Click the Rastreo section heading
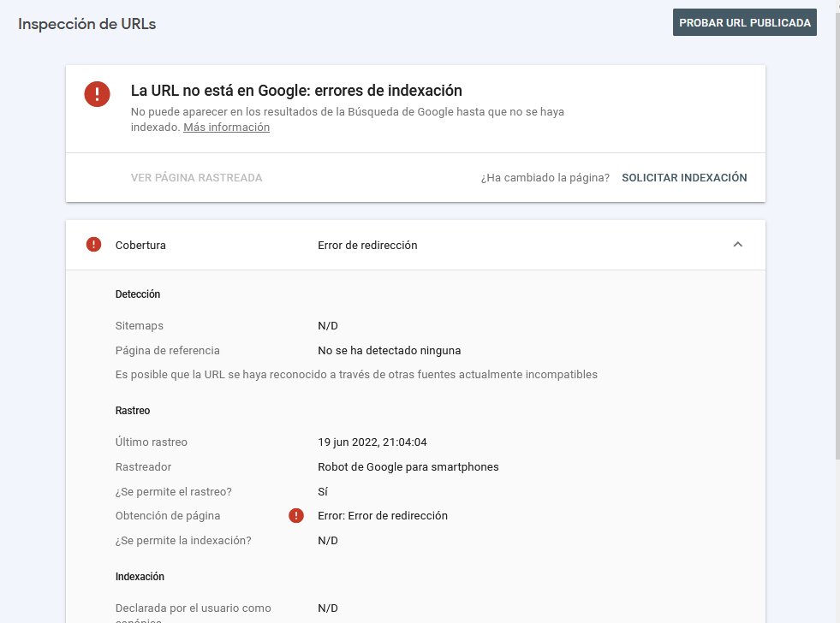The image size is (840, 623). click(x=133, y=411)
